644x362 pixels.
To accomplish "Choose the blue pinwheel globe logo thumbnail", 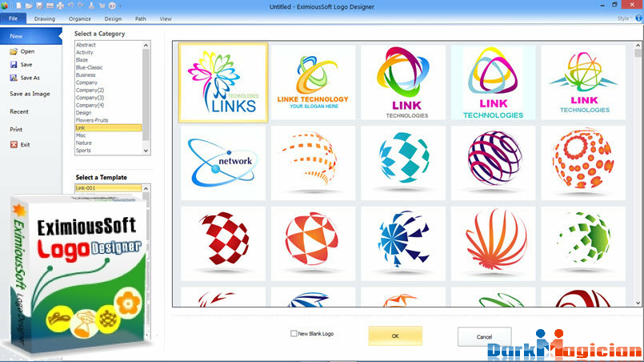I will (403, 243).
